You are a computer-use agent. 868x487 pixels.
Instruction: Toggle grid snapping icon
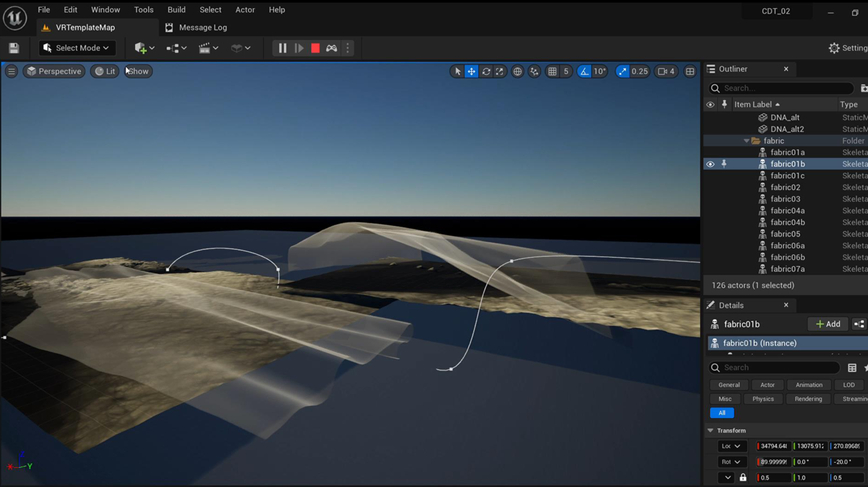coord(553,71)
